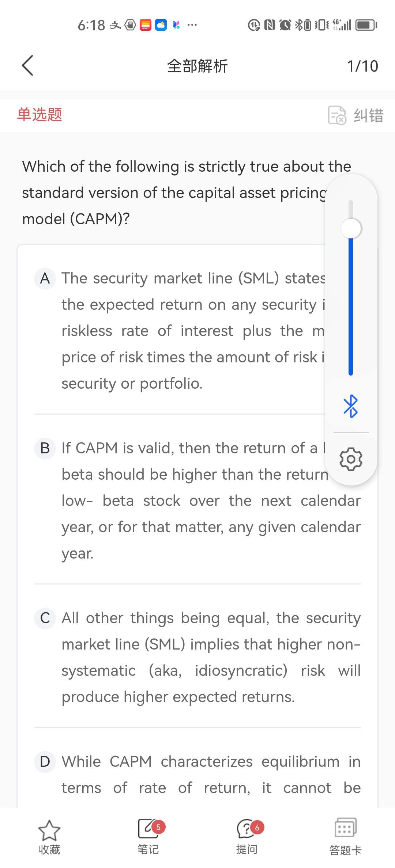Tap the 纠错 text link
This screenshot has height=868, width=395.
tap(368, 115)
